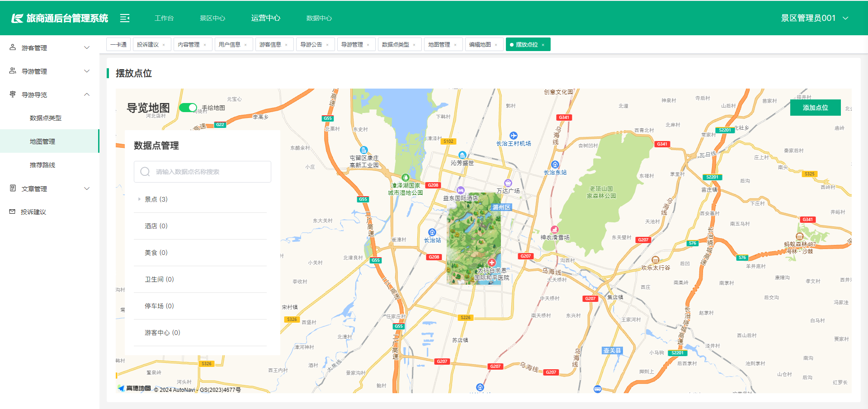Click the 蚂蚁森林487号林·沙棘 map marker

click(800, 236)
